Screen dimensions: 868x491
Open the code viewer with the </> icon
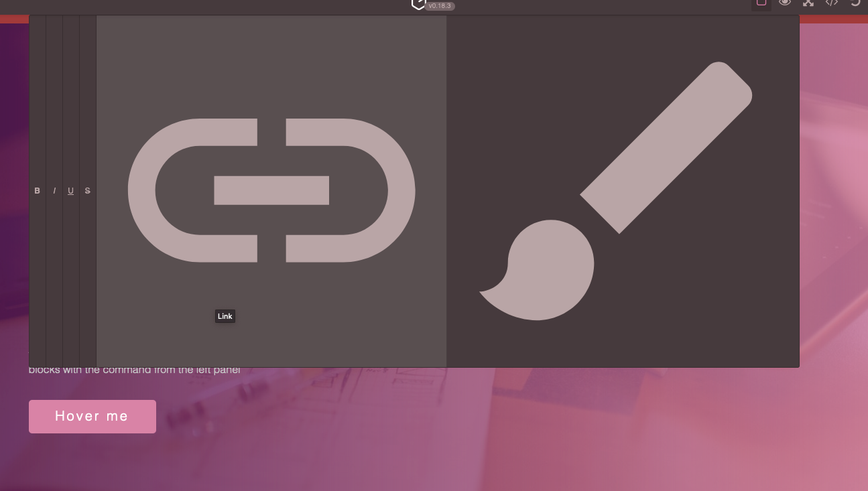pyautogui.click(x=832, y=3)
